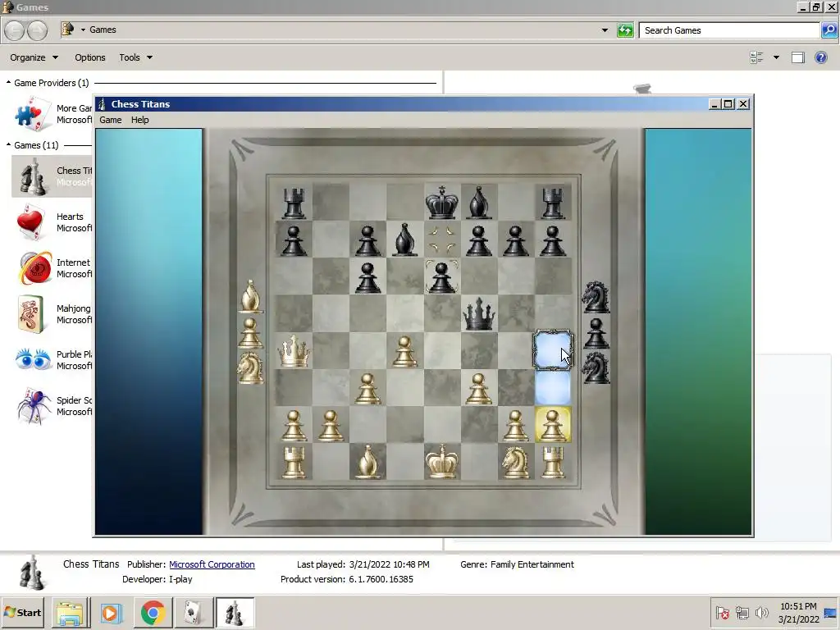Click the volume speaker tray icon
Viewport: 840px width, 630px height.
click(x=761, y=612)
